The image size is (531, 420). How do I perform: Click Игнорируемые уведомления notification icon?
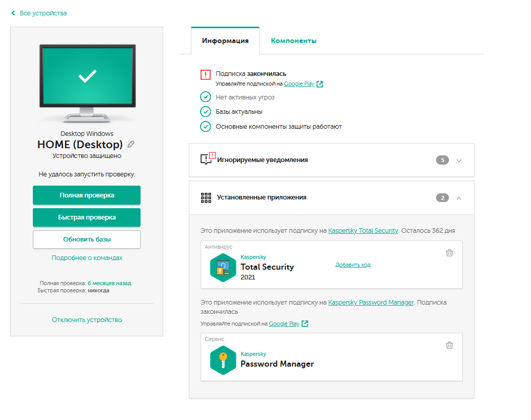tap(207, 159)
